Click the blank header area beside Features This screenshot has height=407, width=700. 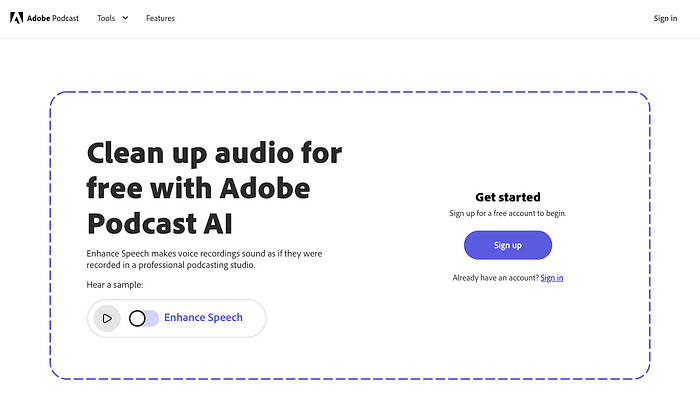402,18
